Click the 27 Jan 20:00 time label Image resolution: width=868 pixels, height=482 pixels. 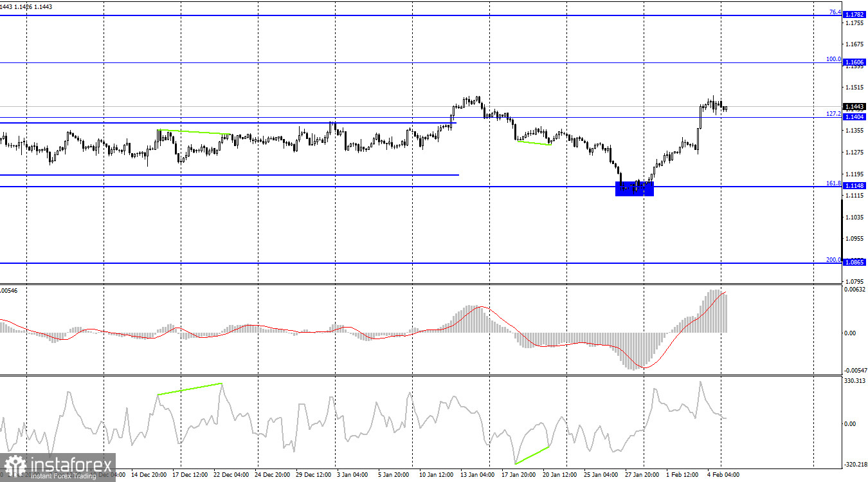coord(641,475)
